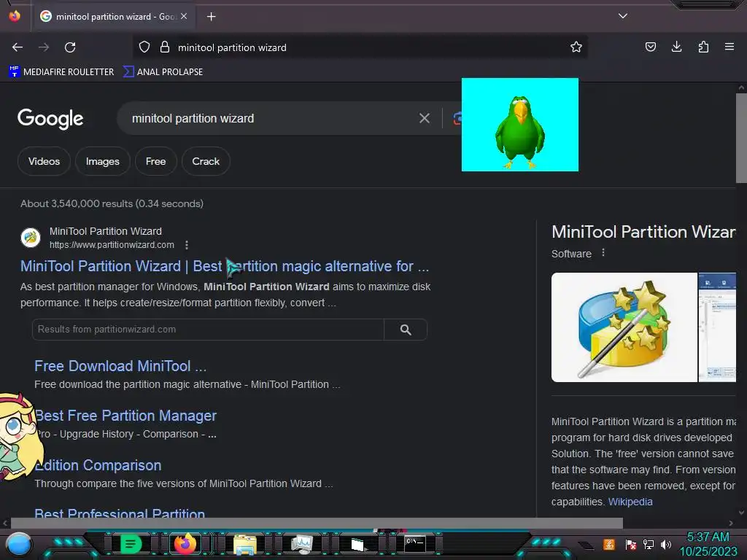Viewport: 747px width, 560px height.
Task: Open the command prompt taskbar icon
Action: (x=414, y=544)
